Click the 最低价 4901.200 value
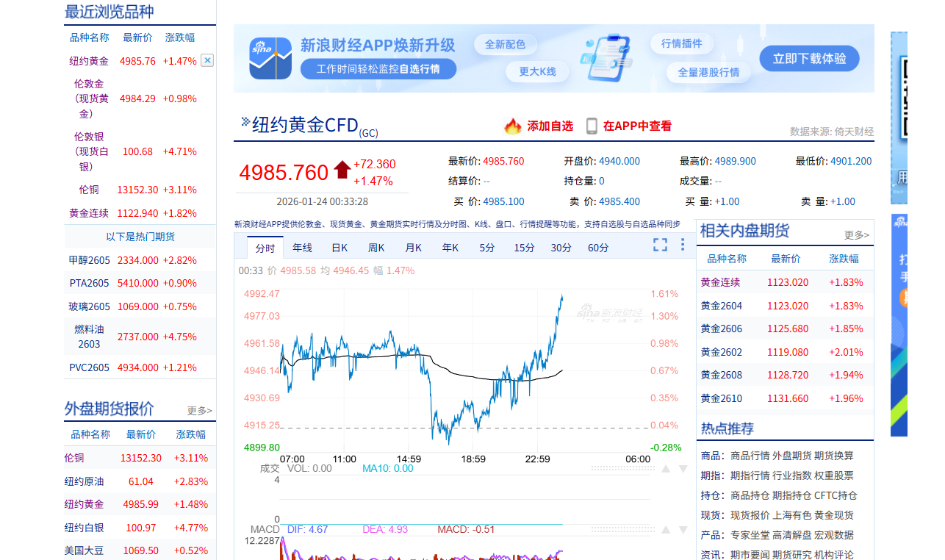Image resolution: width=945 pixels, height=560 pixels. 851,161
